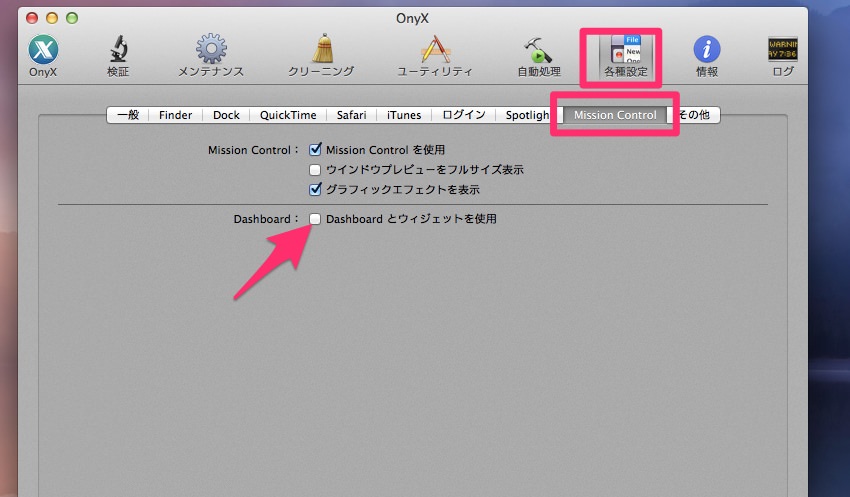
Task: Uncheck グラフィックエフェクトを表示 checkbox
Action: point(315,189)
